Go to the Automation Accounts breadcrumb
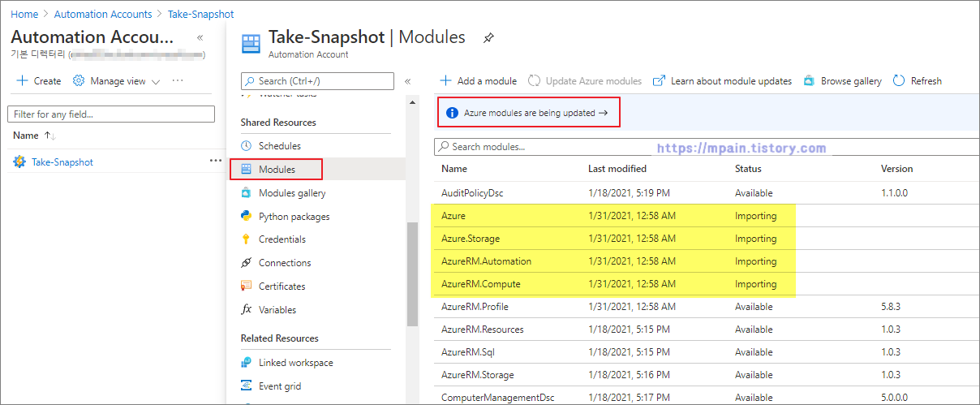The image size is (980, 405). point(103,14)
